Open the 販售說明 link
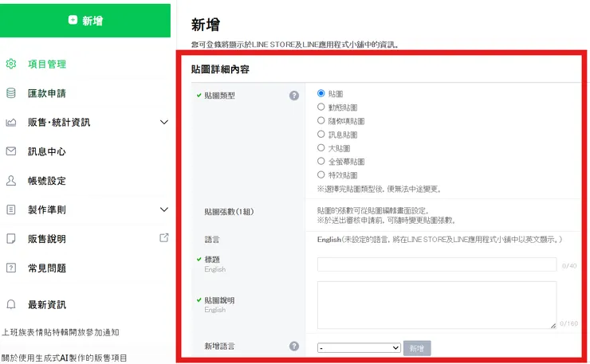Image resolution: width=590 pixels, height=364 pixels. coord(47,239)
